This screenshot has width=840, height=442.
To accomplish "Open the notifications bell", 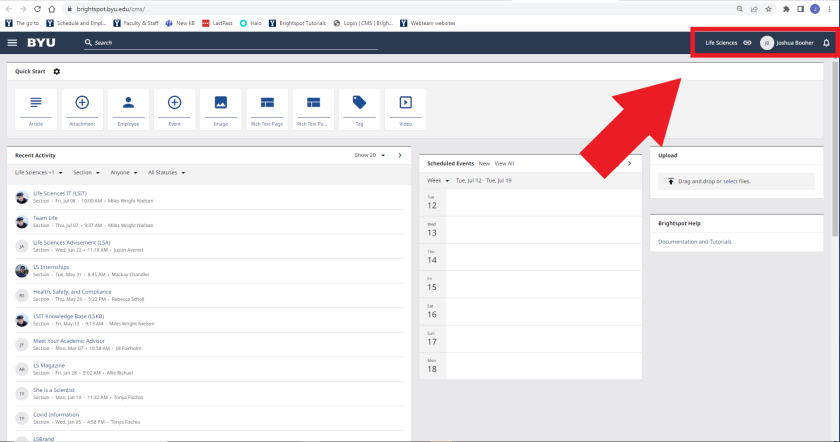I will coord(826,43).
